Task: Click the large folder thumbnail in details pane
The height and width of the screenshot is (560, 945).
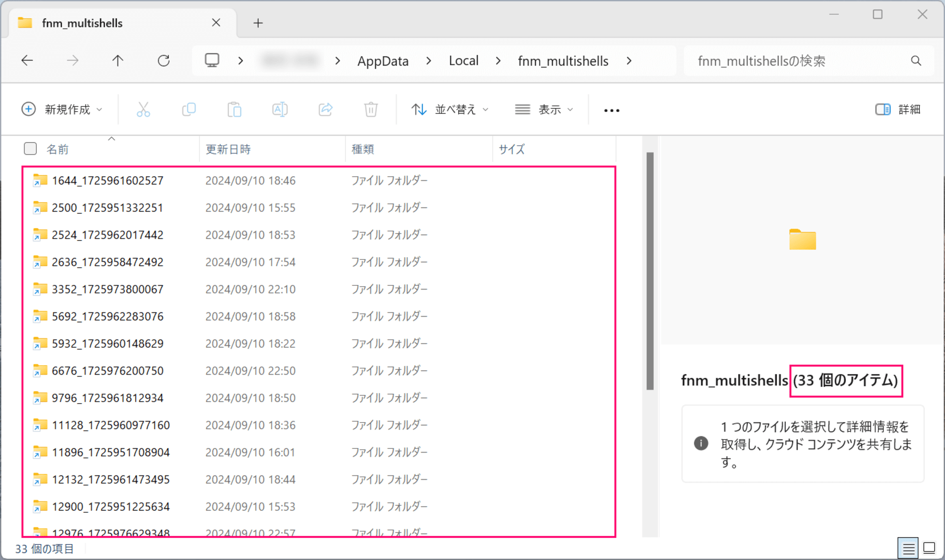Action: pos(802,239)
